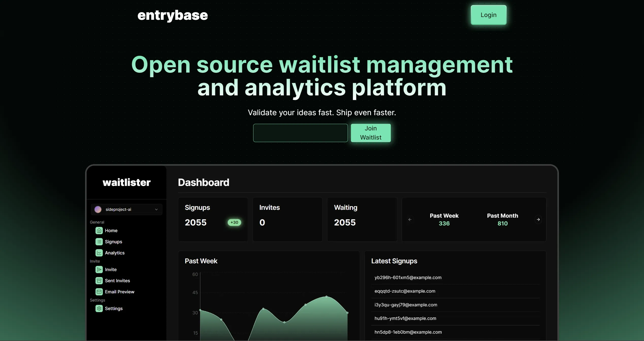The image size is (644, 341).
Task: Go to next stats with right arrow
Action: click(x=538, y=219)
